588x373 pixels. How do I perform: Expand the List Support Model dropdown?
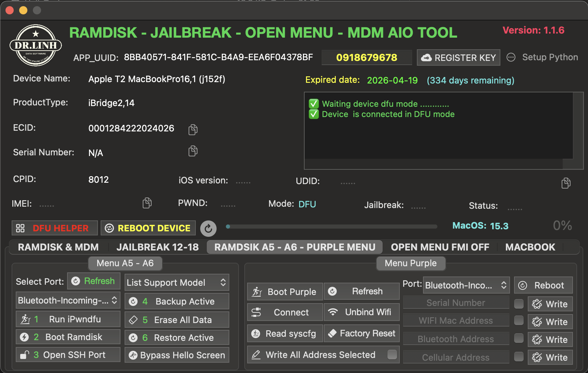pos(177,282)
